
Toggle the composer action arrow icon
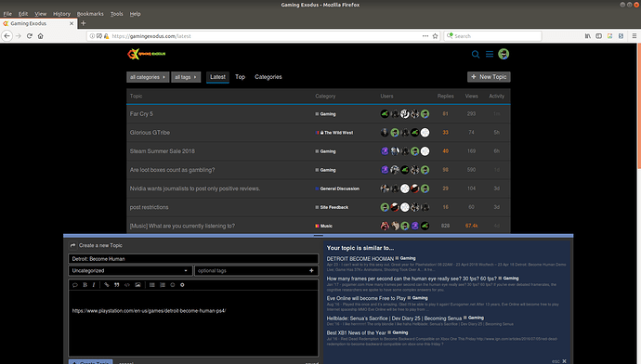click(72, 245)
